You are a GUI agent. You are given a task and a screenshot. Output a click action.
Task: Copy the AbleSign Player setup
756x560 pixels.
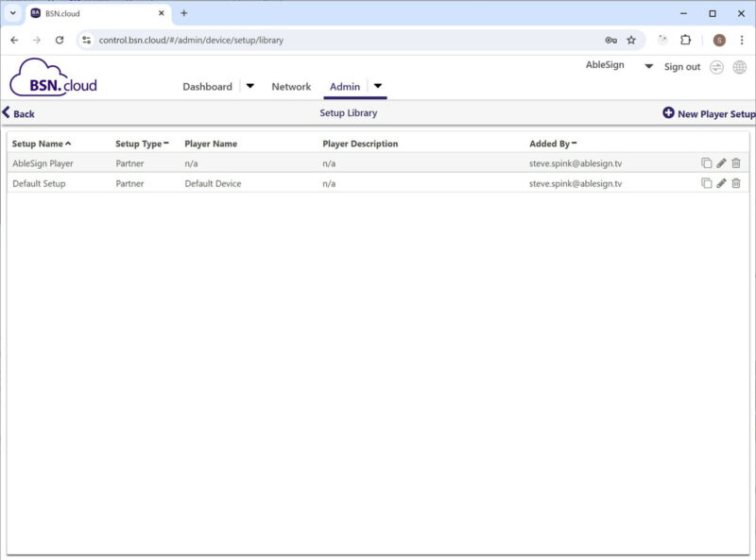pyautogui.click(x=707, y=162)
